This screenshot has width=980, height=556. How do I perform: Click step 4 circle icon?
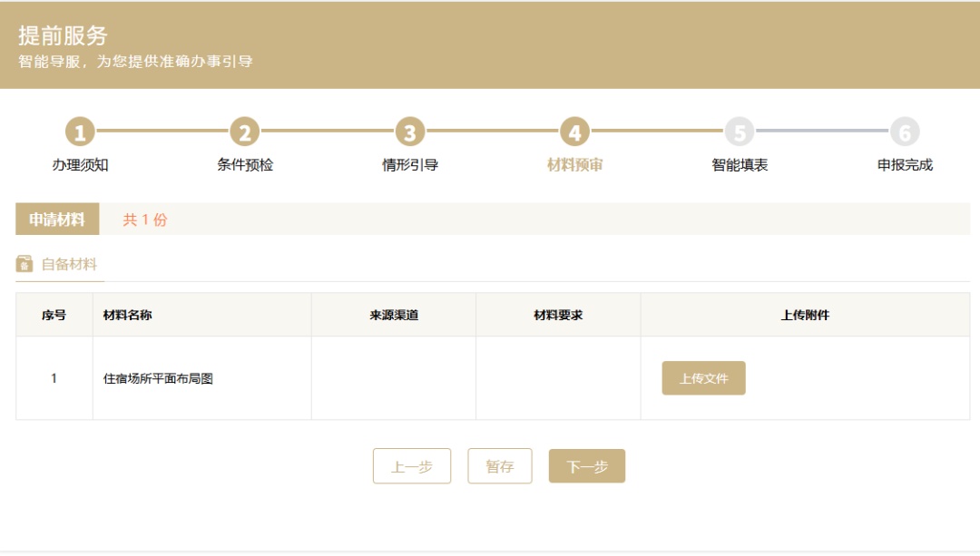574,132
